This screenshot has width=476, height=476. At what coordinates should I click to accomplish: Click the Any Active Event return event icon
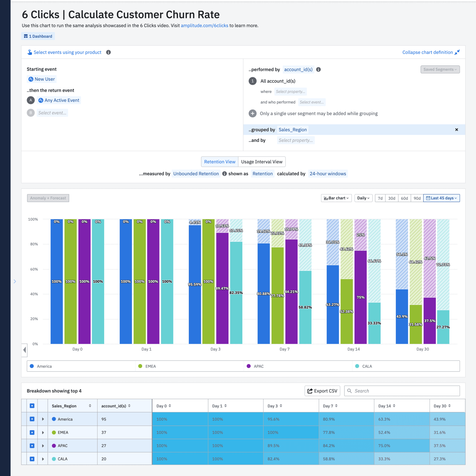[41, 100]
